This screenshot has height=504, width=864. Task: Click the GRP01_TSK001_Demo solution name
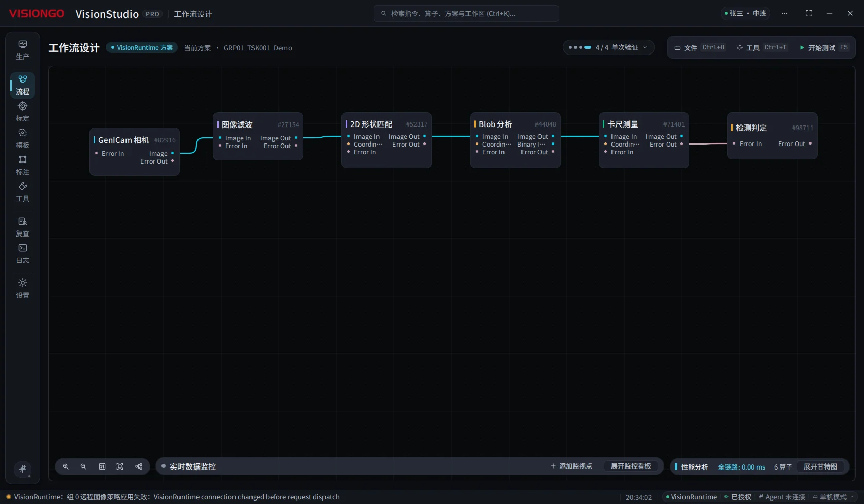pos(258,48)
